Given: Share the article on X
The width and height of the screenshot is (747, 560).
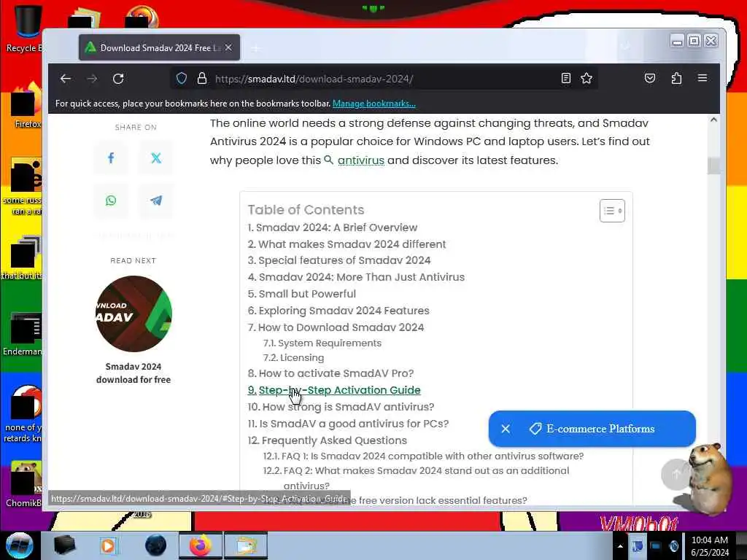Looking at the screenshot, I should [156, 158].
